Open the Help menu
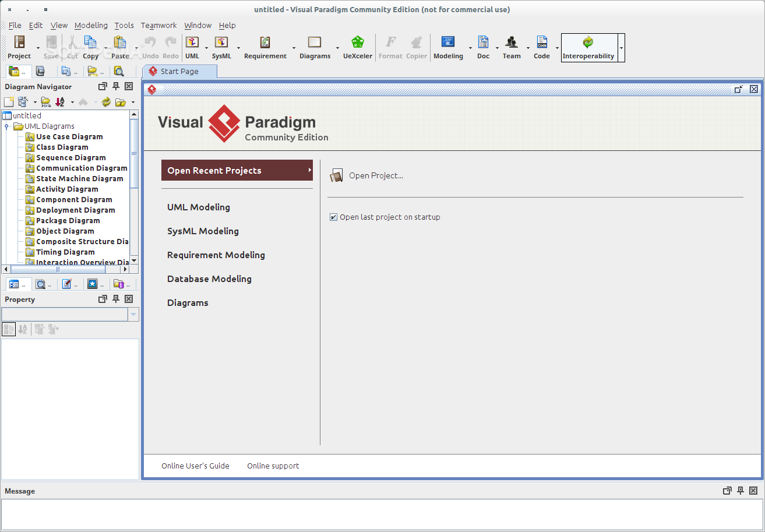The width and height of the screenshot is (765, 532). click(x=227, y=26)
